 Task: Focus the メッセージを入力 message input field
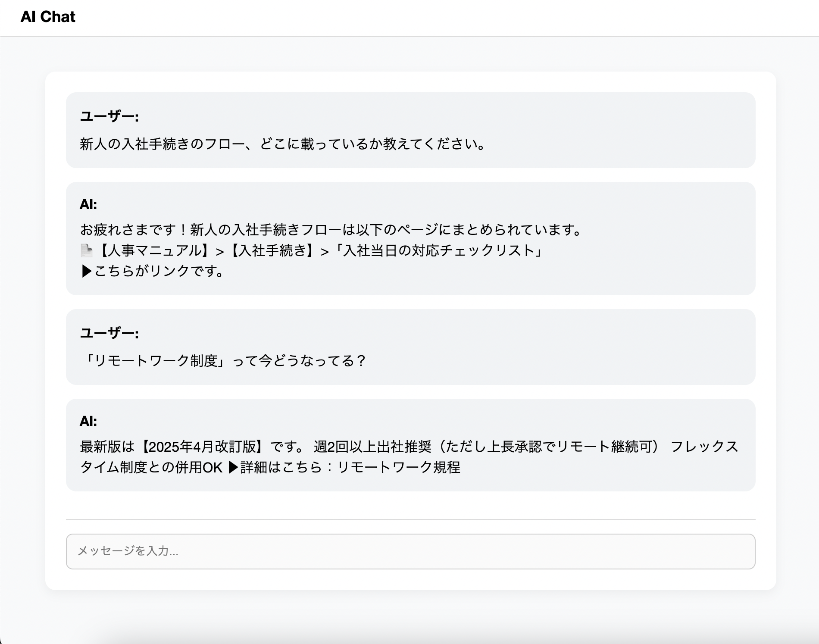(x=410, y=551)
